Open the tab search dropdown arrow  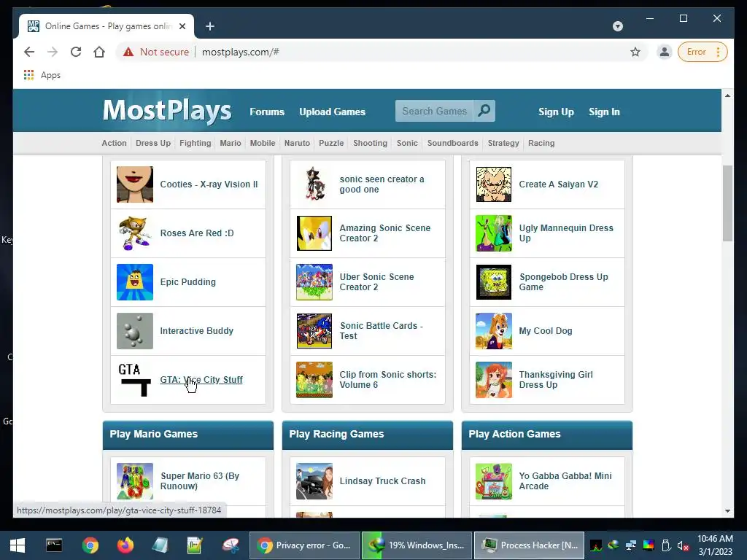(617, 26)
